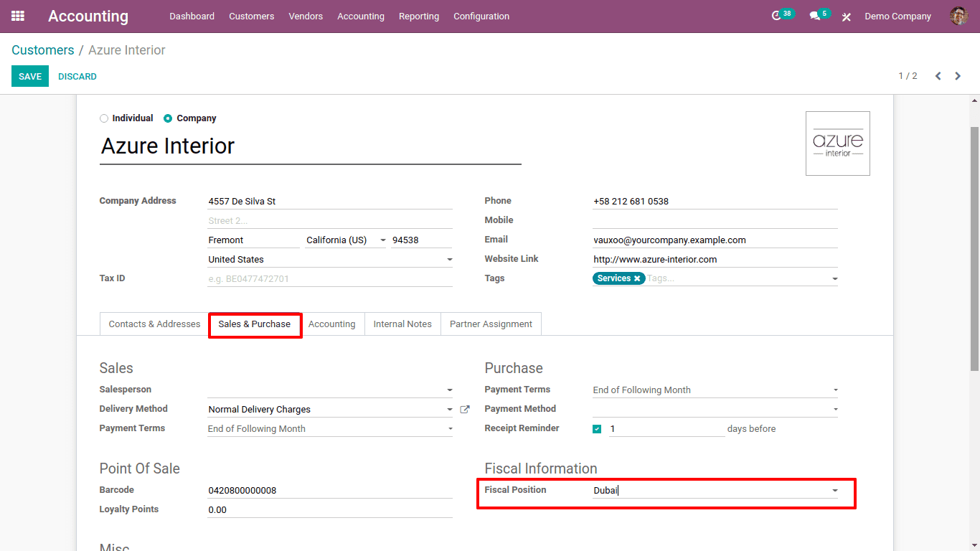The image size is (980, 551).
Task: Open the user avatar menu
Action: click(958, 16)
